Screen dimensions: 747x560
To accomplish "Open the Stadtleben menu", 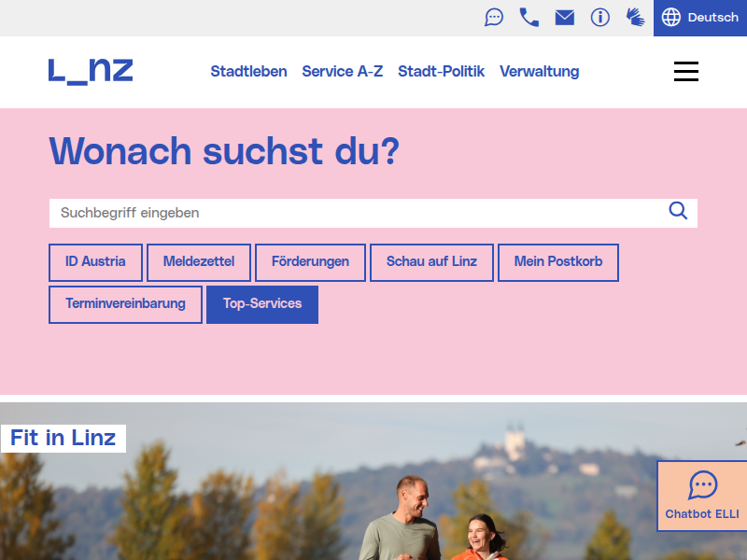I will pos(248,72).
